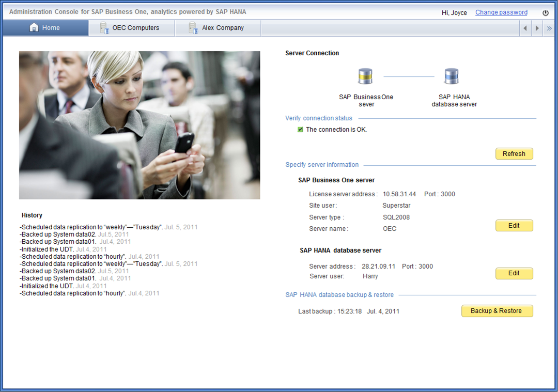The width and height of the screenshot is (558, 392).
Task: Click the Verify connection status heading
Action: (x=319, y=118)
